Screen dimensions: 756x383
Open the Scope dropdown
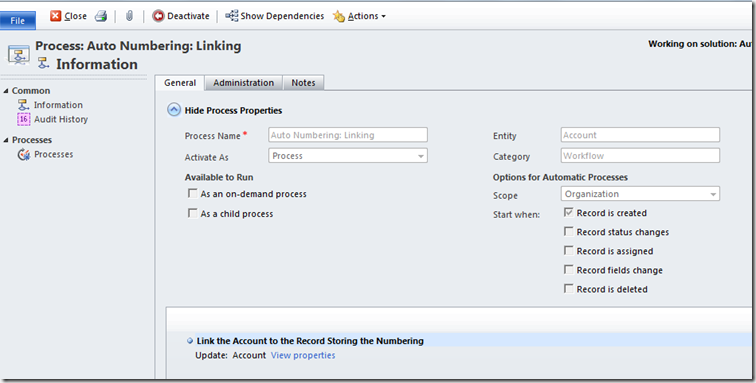click(640, 194)
